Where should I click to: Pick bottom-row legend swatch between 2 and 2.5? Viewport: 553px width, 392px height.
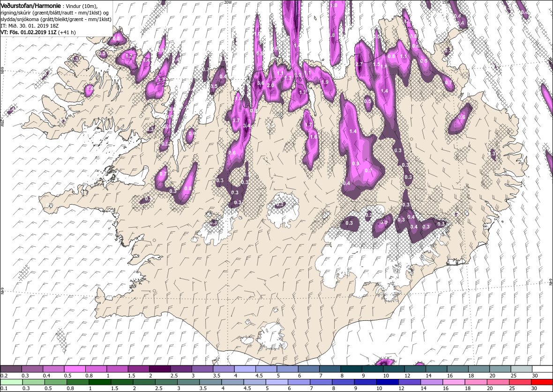pos(143,382)
